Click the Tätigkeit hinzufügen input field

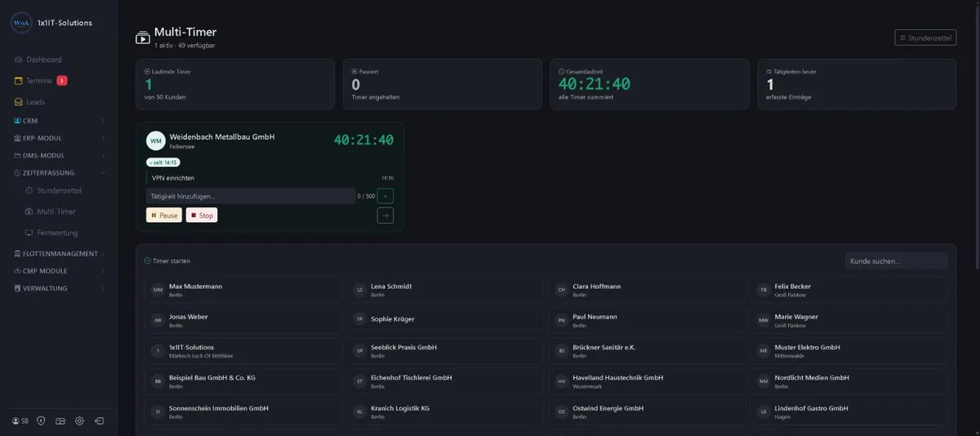click(x=251, y=196)
